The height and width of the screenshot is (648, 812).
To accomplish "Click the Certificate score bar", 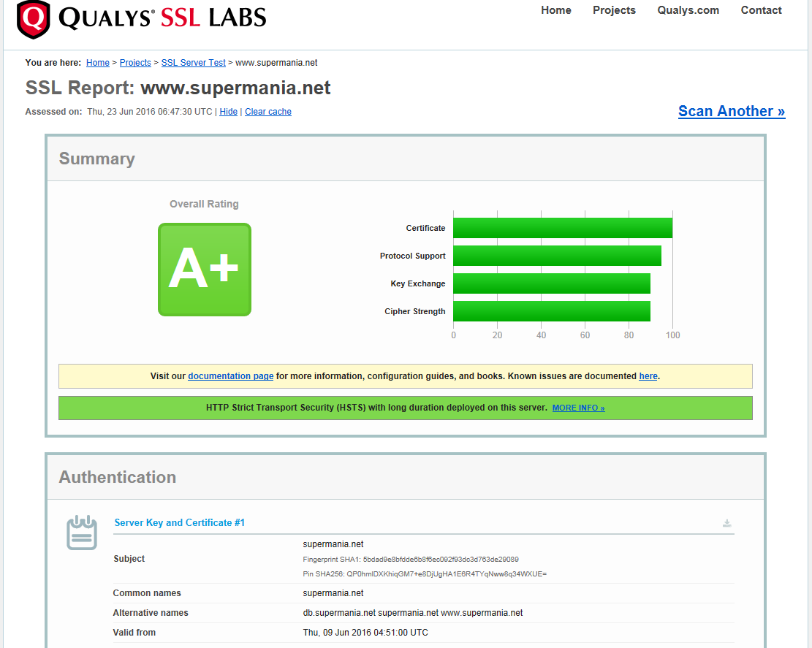I will click(562, 228).
